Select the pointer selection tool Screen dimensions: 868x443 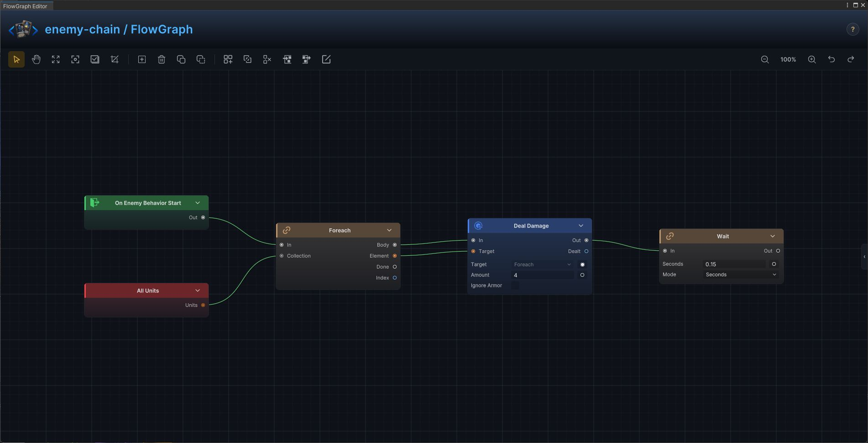pos(16,59)
